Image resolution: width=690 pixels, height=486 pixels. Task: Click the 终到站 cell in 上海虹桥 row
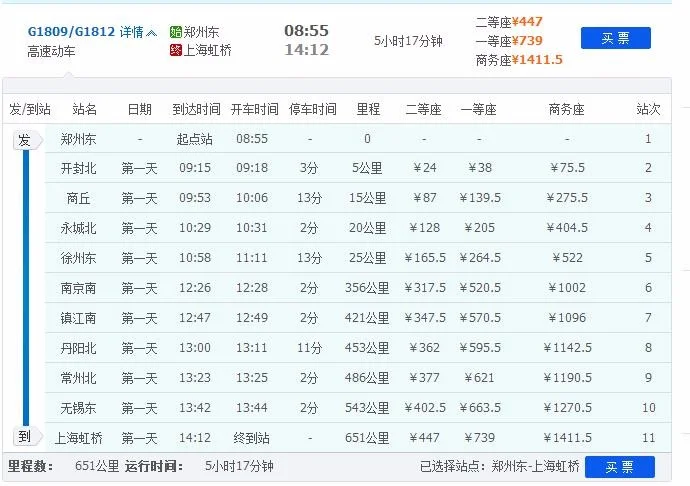(x=252, y=438)
